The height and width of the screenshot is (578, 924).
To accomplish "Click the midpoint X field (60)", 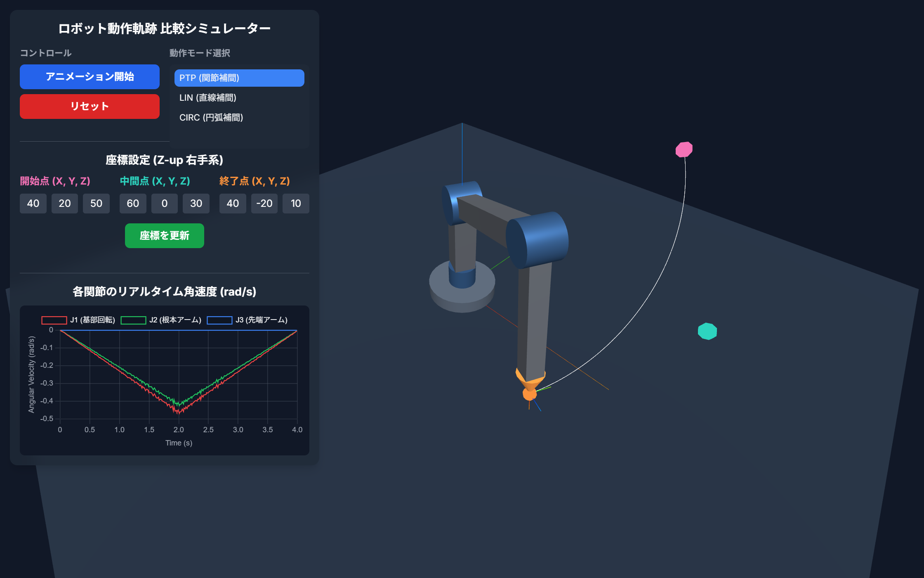I will pos(133,204).
